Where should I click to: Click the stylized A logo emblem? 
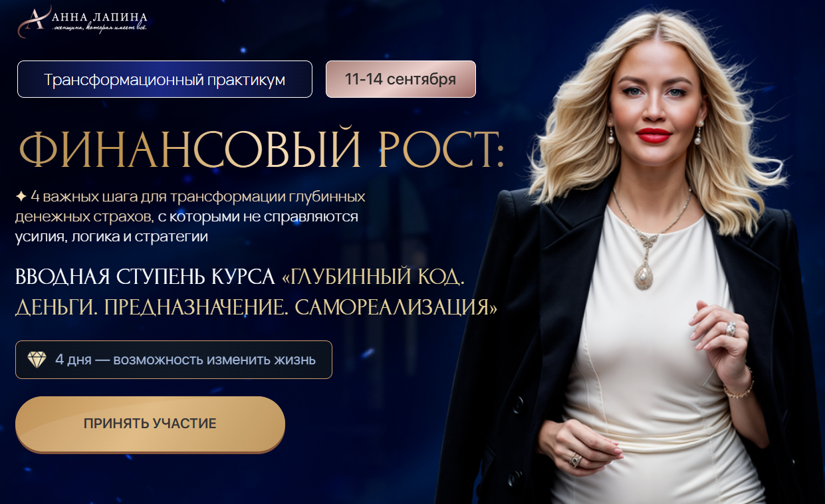coord(33,20)
